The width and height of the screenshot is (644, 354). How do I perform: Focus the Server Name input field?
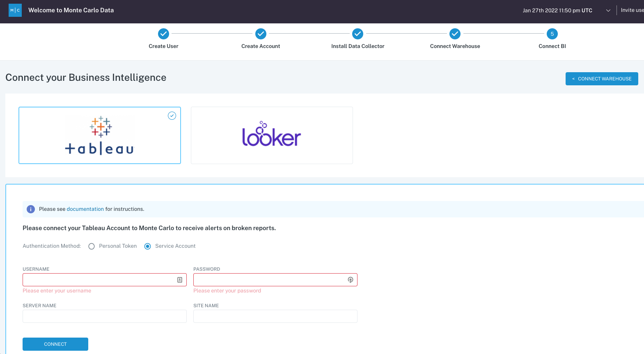pyautogui.click(x=105, y=316)
